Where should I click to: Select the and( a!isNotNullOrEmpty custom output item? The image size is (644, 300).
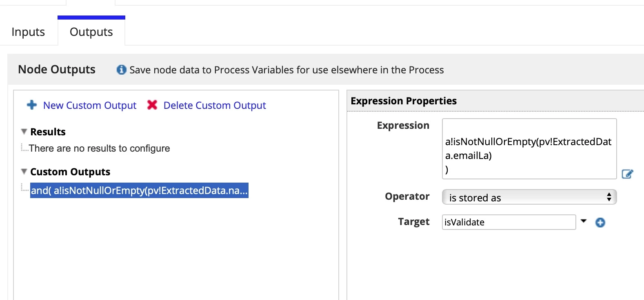click(139, 190)
